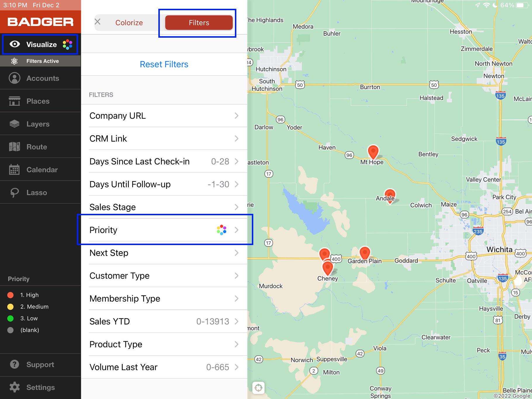
Task: Click the 0-665 volume range value
Action: pos(218,367)
